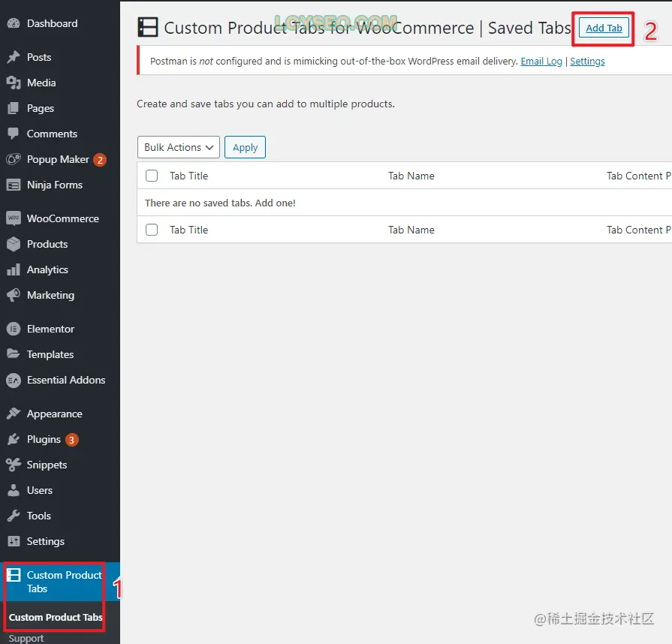Click the Marketing megaphone icon
672x644 pixels.
tap(14, 295)
